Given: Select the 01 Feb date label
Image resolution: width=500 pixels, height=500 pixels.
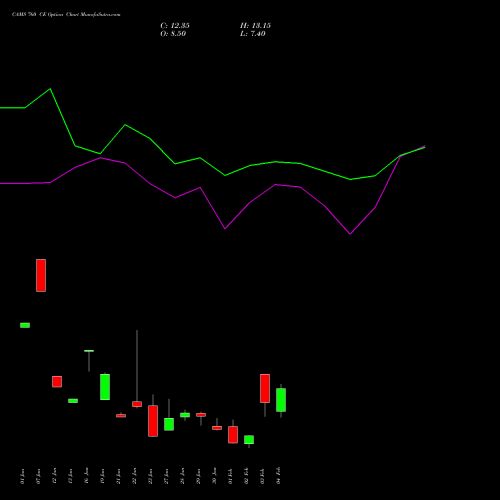Looking at the screenshot, I should pyautogui.click(x=230, y=476).
